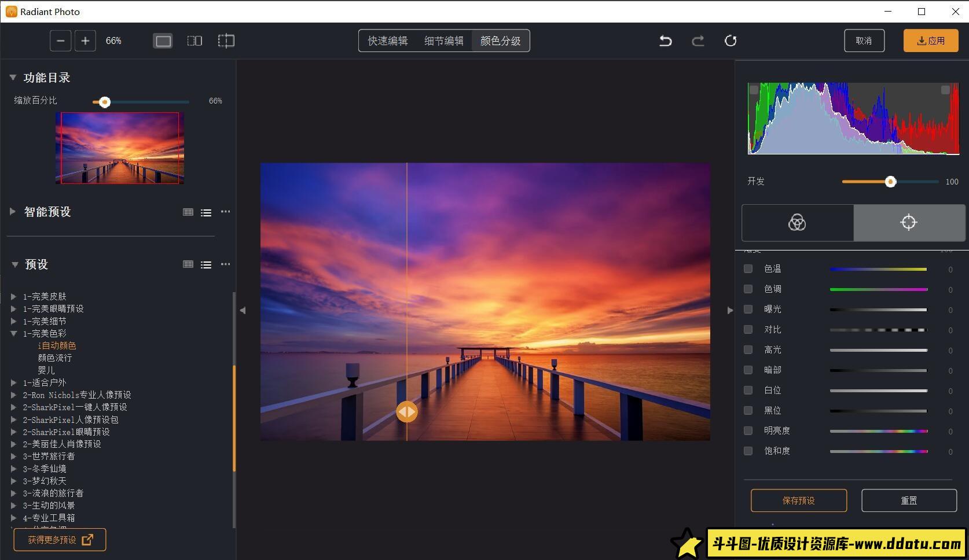The height and width of the screenshot is (560, 969).
Task: Click the redo icon in the toolbar
Action: coord(698,40)
